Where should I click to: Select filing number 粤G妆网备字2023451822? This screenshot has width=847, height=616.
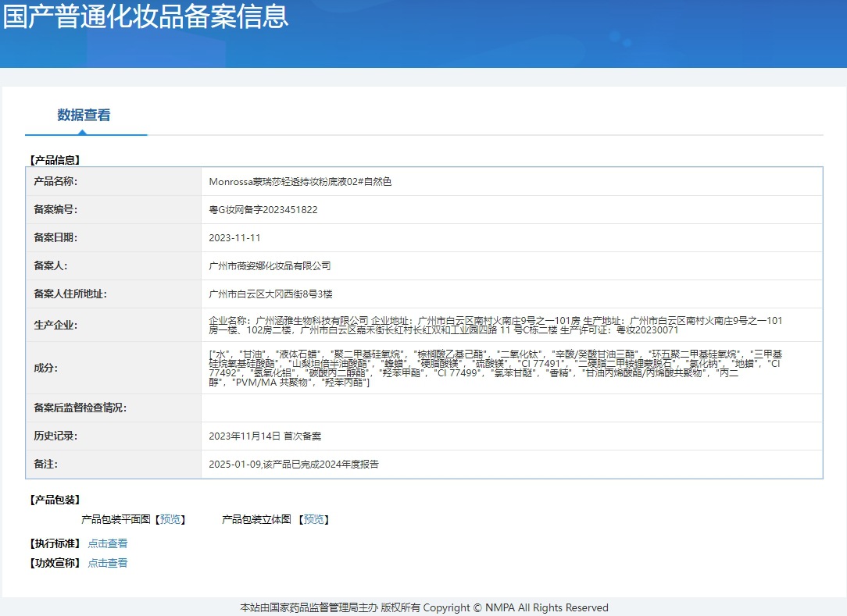tap(263, 209)
